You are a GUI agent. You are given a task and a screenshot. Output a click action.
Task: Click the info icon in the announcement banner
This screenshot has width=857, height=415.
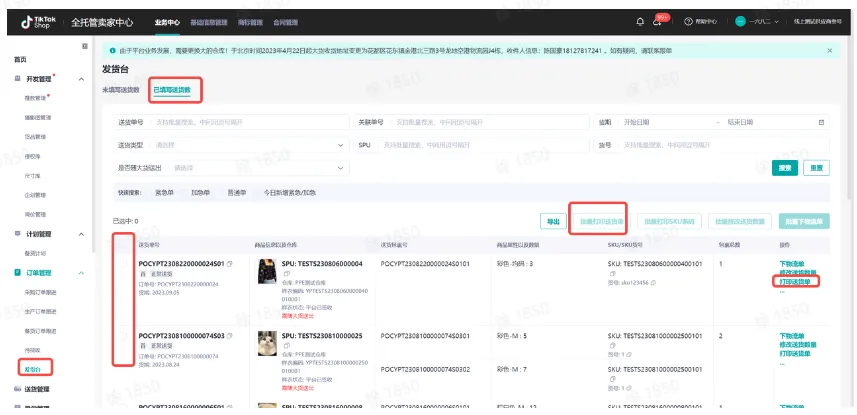[x=113, y=50]
